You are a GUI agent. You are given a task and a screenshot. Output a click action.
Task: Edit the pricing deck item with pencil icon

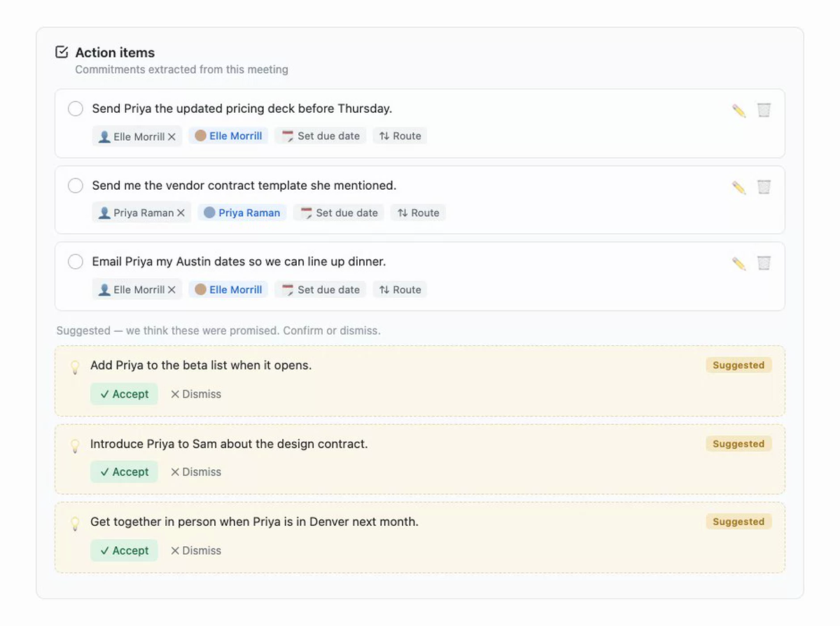click(739, 111)
